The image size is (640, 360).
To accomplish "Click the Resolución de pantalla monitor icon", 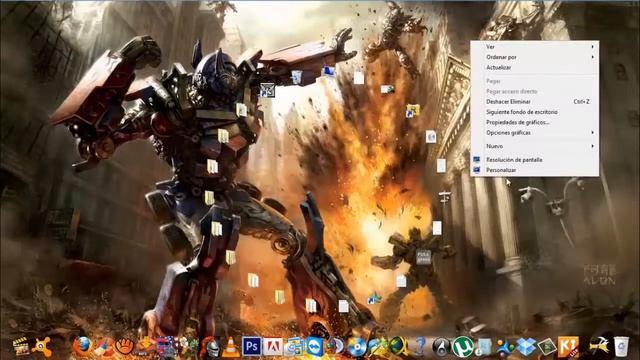I will [x=476, y=159].
